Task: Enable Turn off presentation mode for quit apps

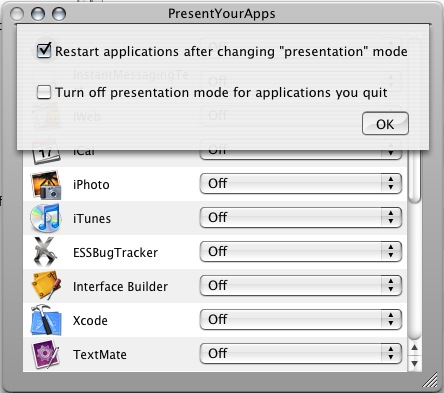Action: point(44,92)
